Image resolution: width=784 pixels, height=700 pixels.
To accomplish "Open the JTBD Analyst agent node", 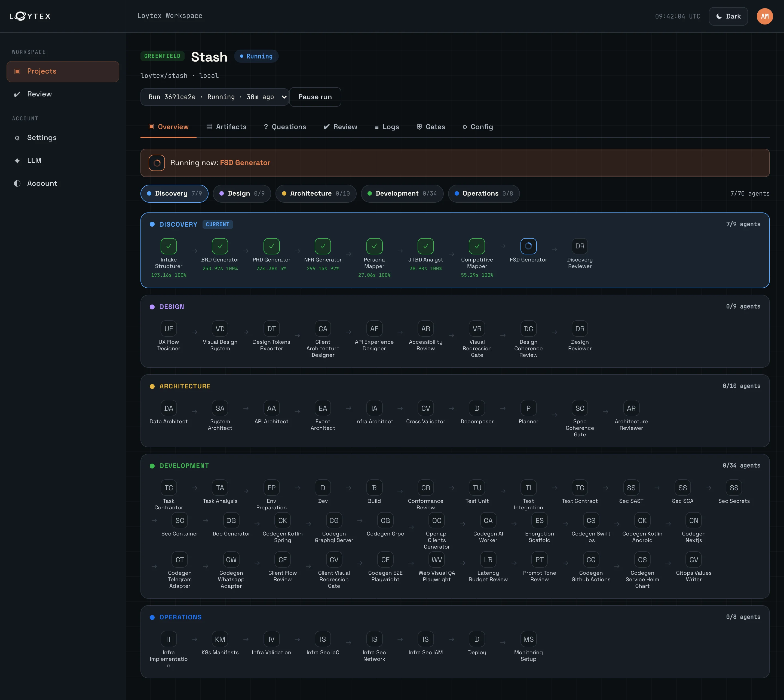I will [x=426, y=246].
